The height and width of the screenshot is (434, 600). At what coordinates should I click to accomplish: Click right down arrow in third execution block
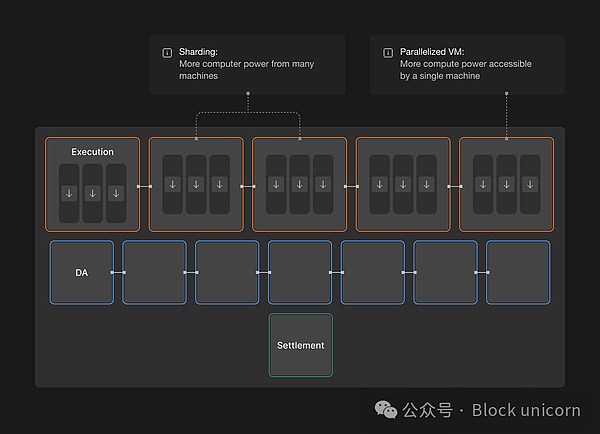click(x=323, y=184)
